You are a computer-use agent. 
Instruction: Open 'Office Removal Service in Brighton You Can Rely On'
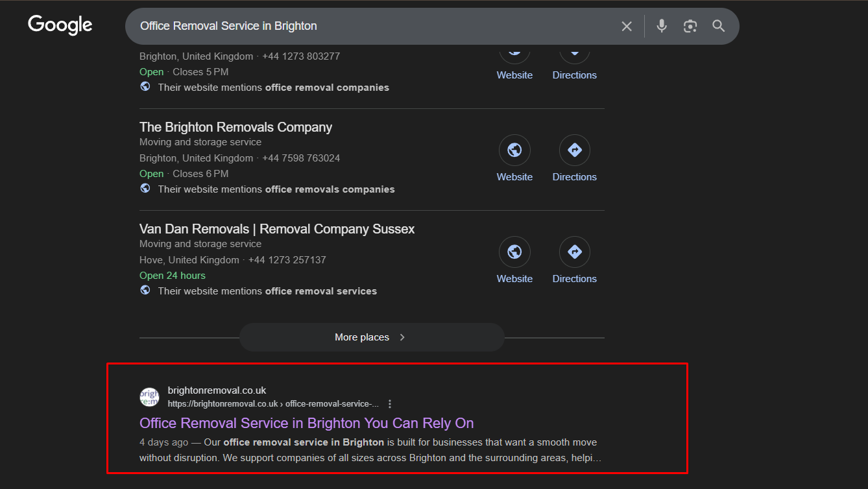point(306,422)
